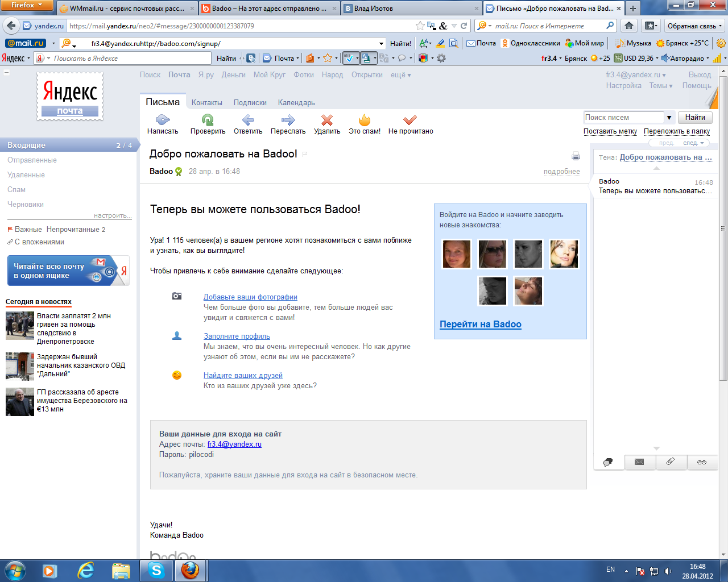Open the Отправленные folder
The width and height of the screenshot is (728, 582).
[32, 160]
